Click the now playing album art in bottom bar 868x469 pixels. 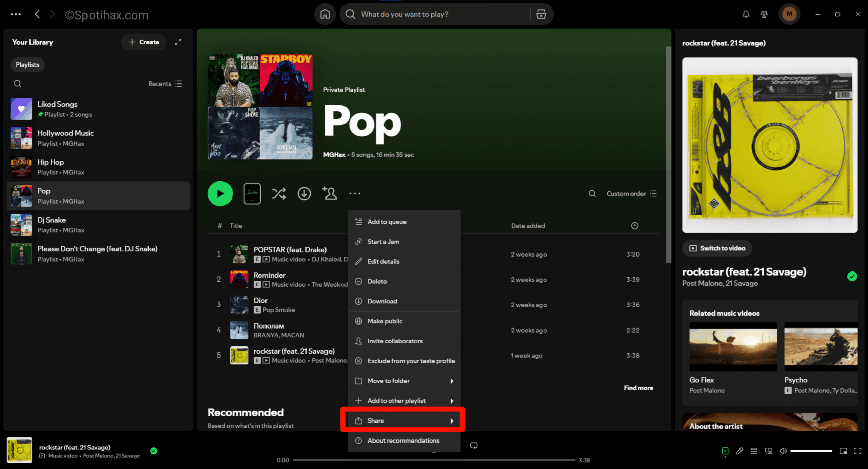click(20, 450)
